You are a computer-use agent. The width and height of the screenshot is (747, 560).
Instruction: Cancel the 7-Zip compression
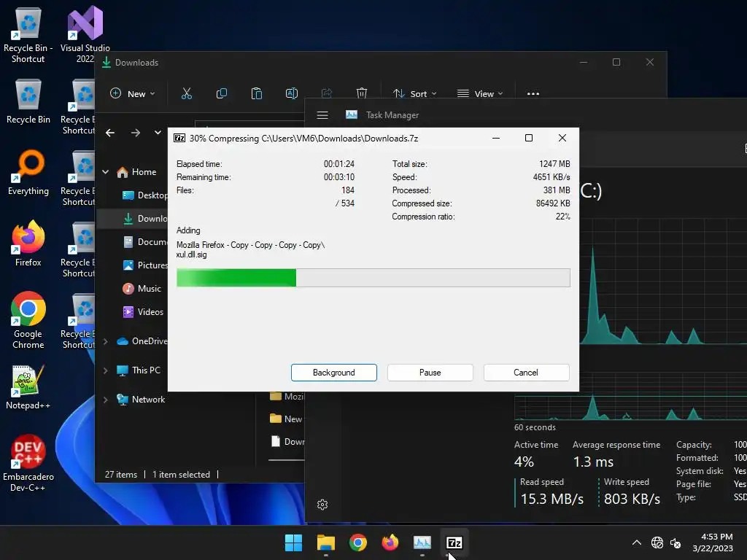click(526, 373)
